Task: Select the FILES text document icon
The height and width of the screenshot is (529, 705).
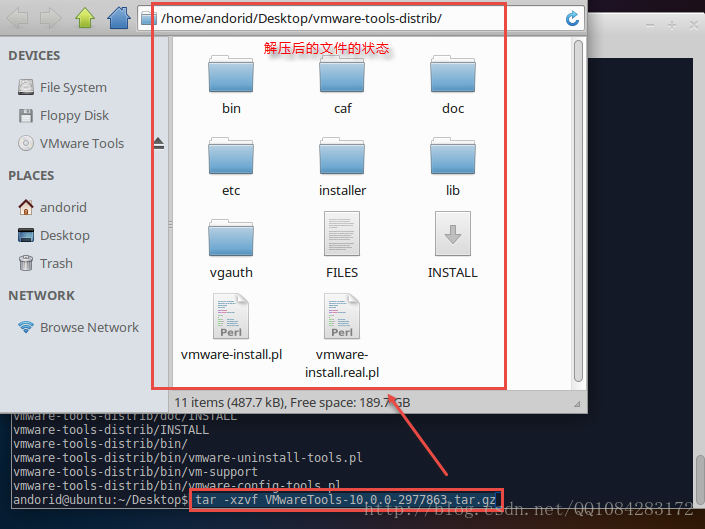Action: (342, 234)
